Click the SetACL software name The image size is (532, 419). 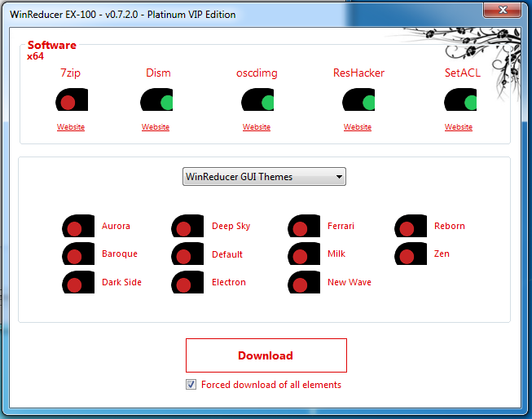463,73
